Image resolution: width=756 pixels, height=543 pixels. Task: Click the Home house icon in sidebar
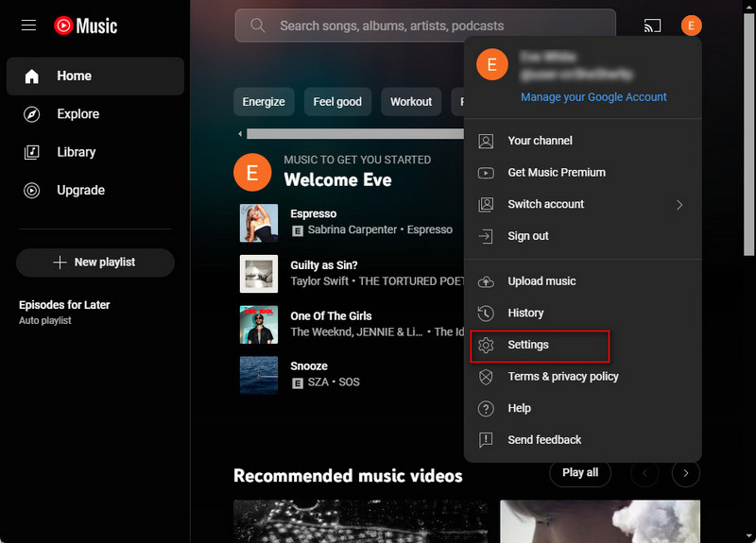pyautogui.click(x=32, y=76)
